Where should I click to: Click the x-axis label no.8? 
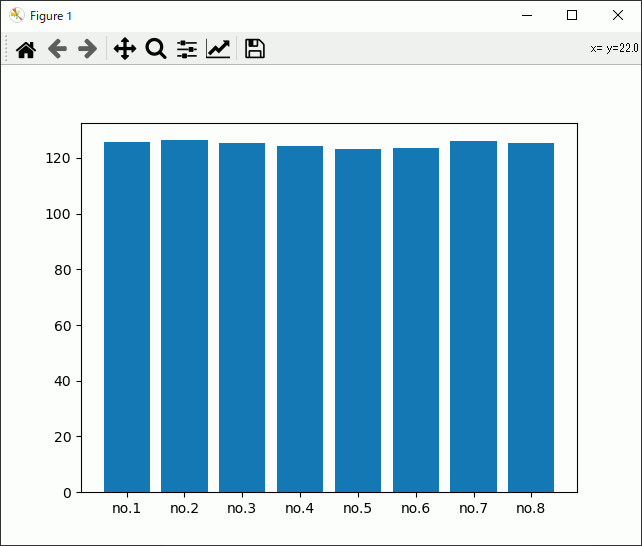[x=531, y=508]
